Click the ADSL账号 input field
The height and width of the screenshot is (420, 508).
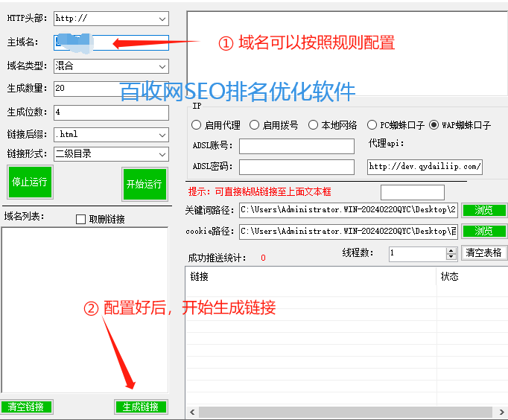pyautogui.click(x=296, y=147)
